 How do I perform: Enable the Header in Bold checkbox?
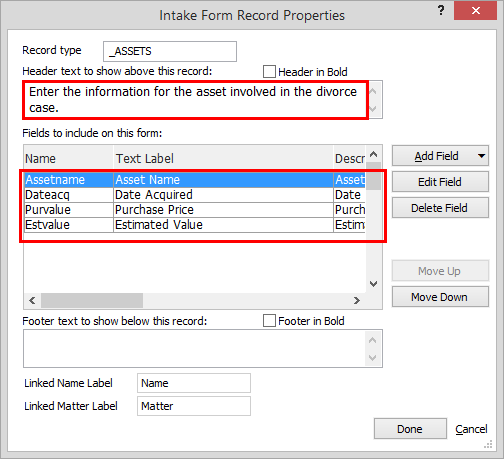click(269, 72)
